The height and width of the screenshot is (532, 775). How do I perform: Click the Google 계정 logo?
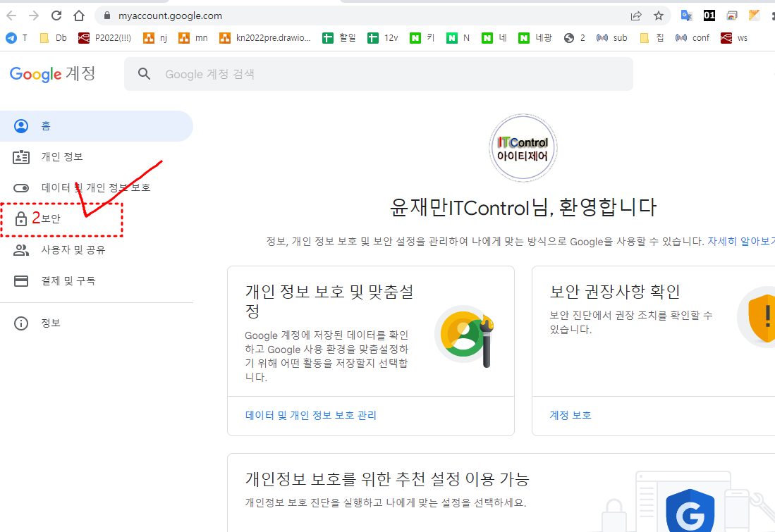click(x=52, y=74)
